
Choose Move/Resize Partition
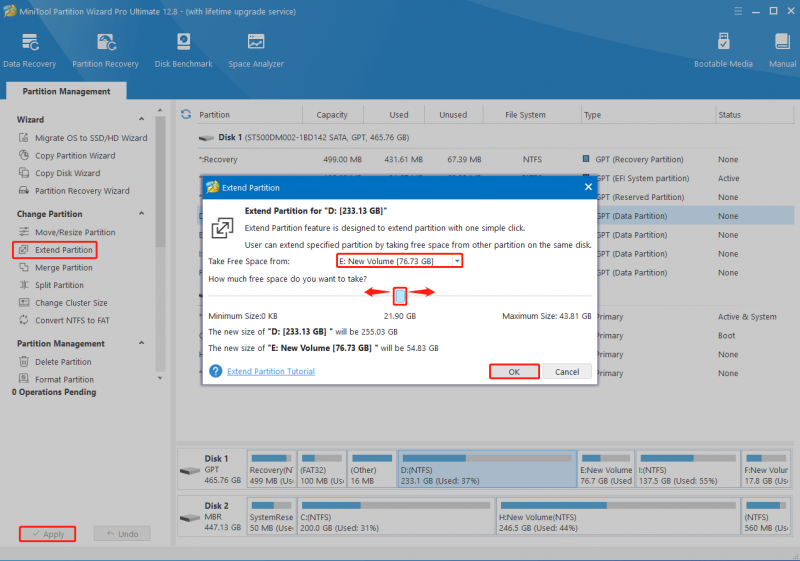tap(67, 232)
